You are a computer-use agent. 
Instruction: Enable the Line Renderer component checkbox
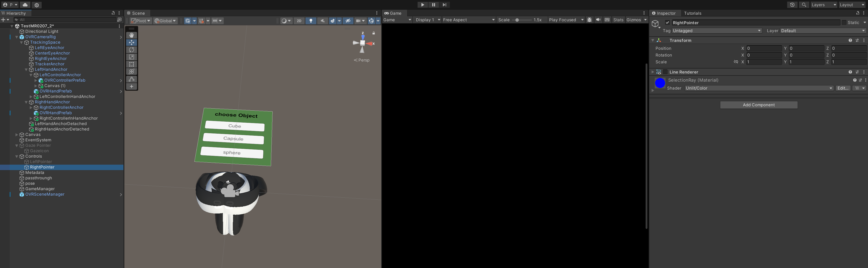[x=665, y=72]
